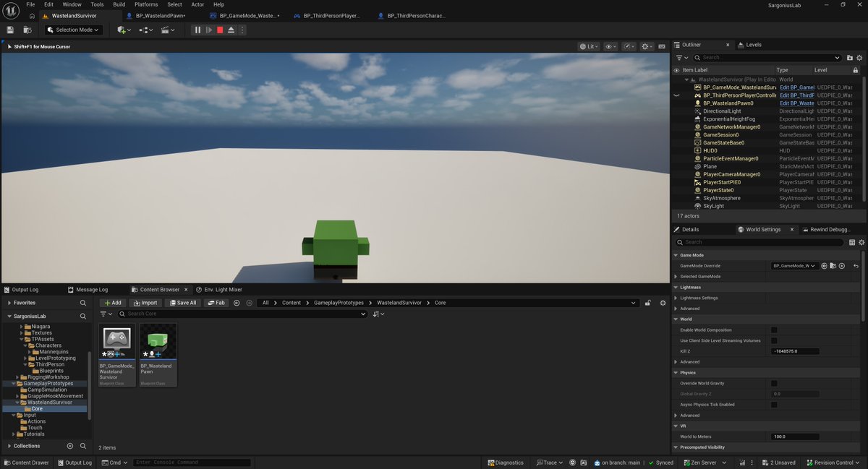This screenshot has height=469, width=868.
Task: Click the outliner create new folder icon
Action: click(x=848, y=57)
